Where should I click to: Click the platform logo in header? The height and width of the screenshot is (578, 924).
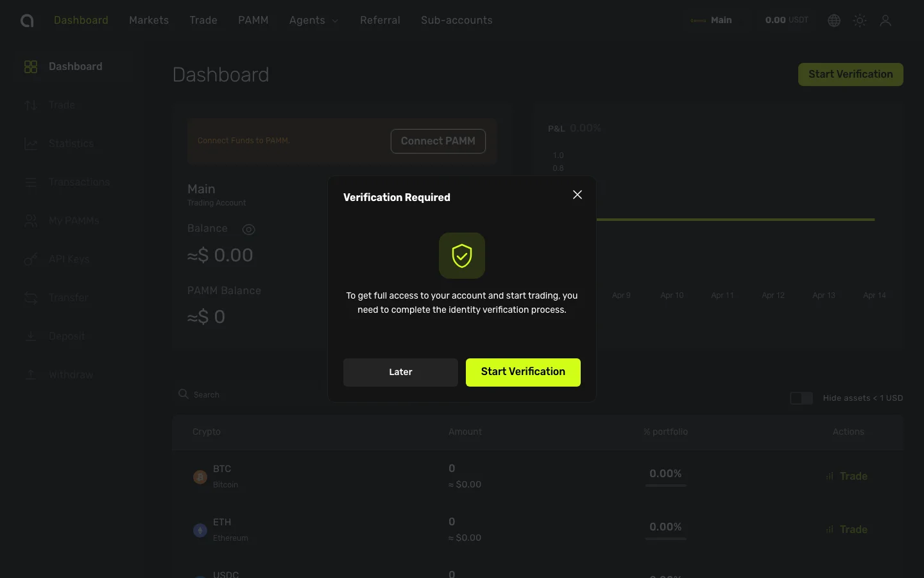click(x=27, y=21)
